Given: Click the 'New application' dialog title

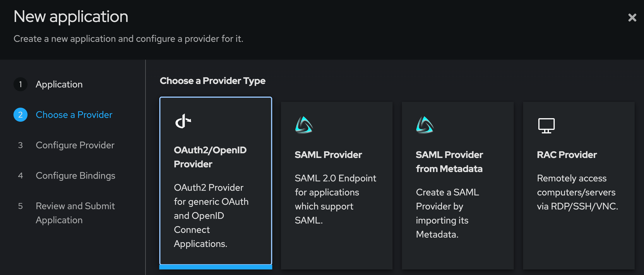Looking at the screenshot, I should (71, 16).
